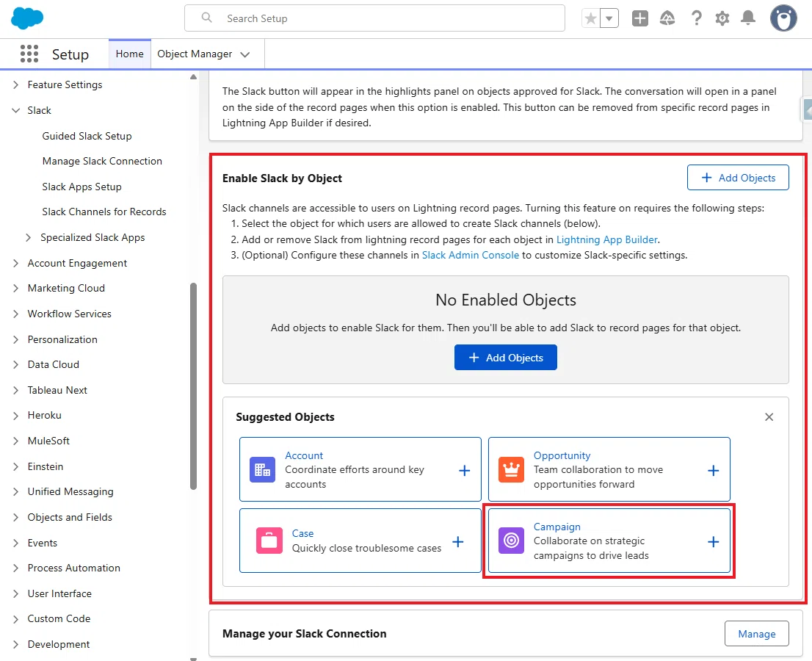Open the Help question mark icon
812x661 pixels.
(697, 18)
